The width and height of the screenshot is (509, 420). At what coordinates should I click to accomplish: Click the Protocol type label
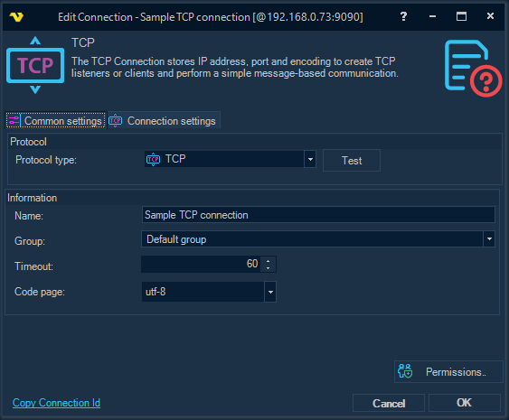pyautogui.click(x=46, y=160)
